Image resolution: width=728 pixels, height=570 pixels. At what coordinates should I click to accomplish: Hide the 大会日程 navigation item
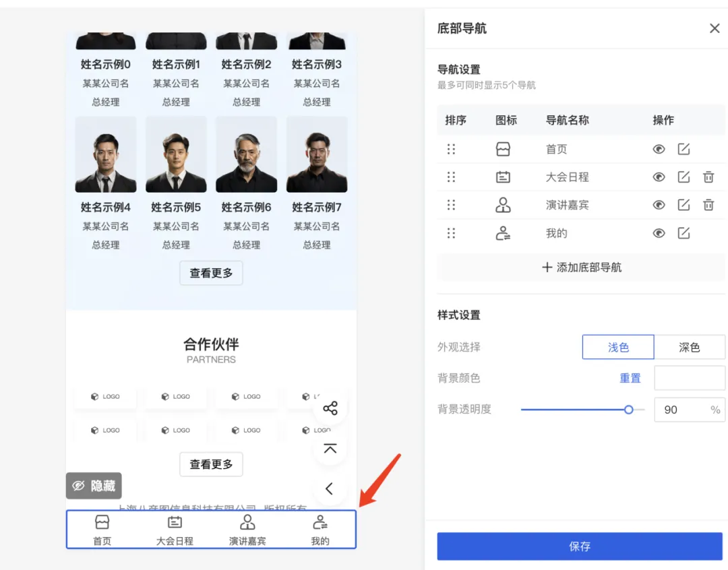coord(659,177)
